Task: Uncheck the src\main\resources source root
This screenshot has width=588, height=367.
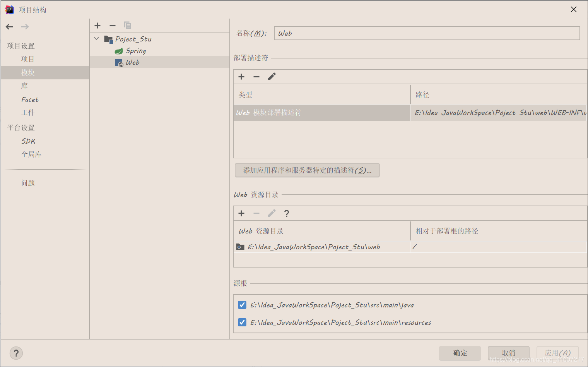Action: pos(242,322)
